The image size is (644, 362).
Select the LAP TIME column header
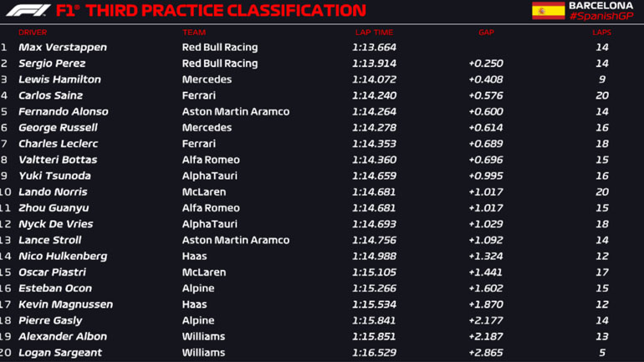(x=373, y=33)
